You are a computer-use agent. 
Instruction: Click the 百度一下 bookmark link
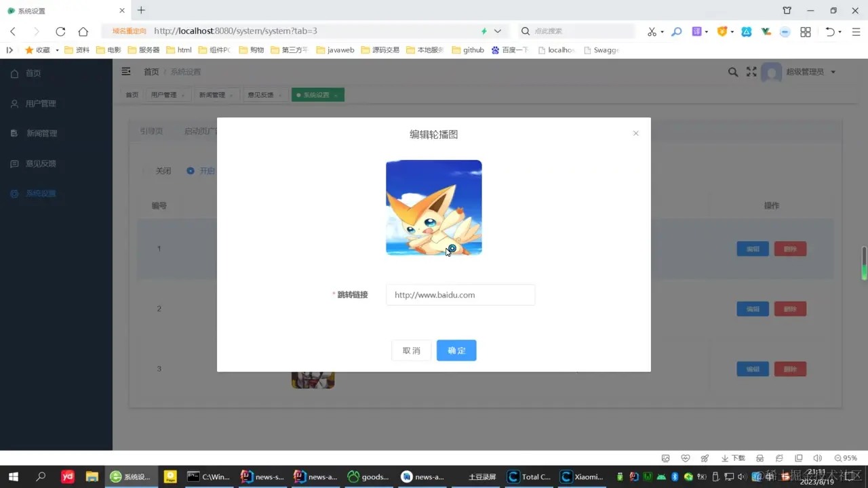point(510,50)
